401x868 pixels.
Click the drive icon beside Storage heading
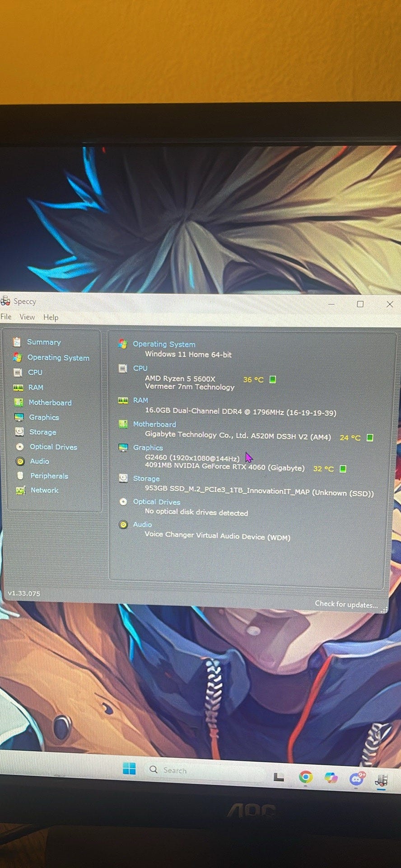pos(123,478)
